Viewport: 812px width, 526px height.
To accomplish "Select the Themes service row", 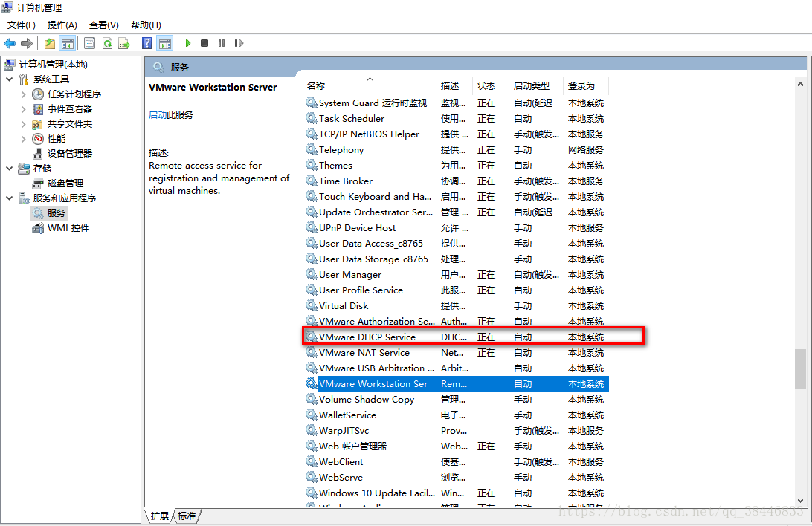I will [457, 166].
